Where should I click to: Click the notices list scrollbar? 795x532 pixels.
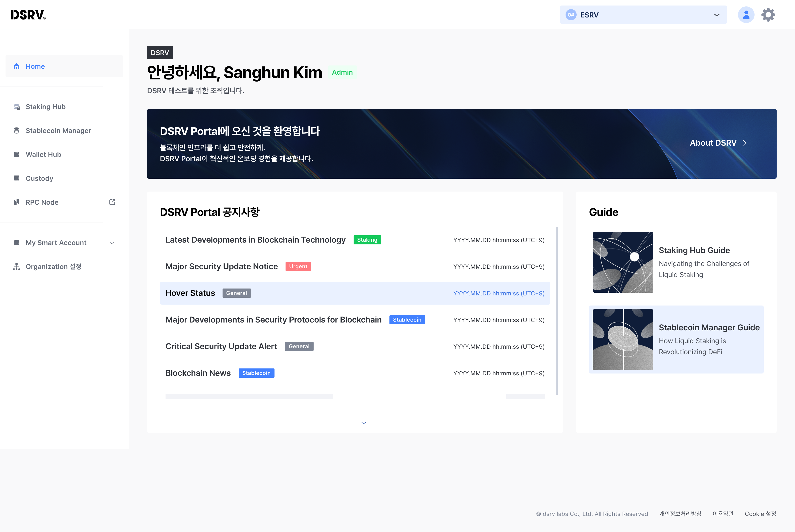tap(557, 310)
